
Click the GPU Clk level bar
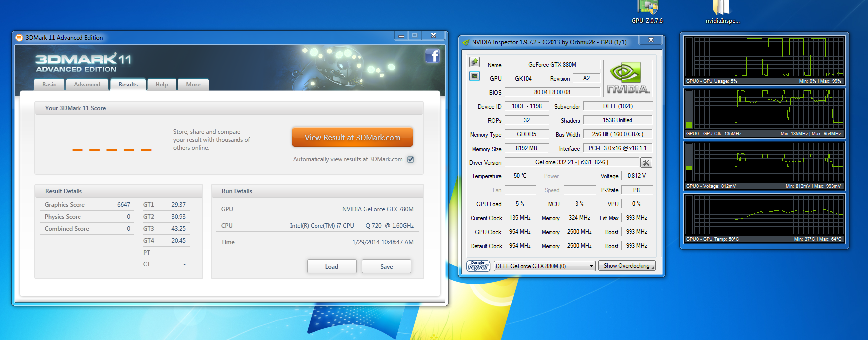click(x=689, y=109)
